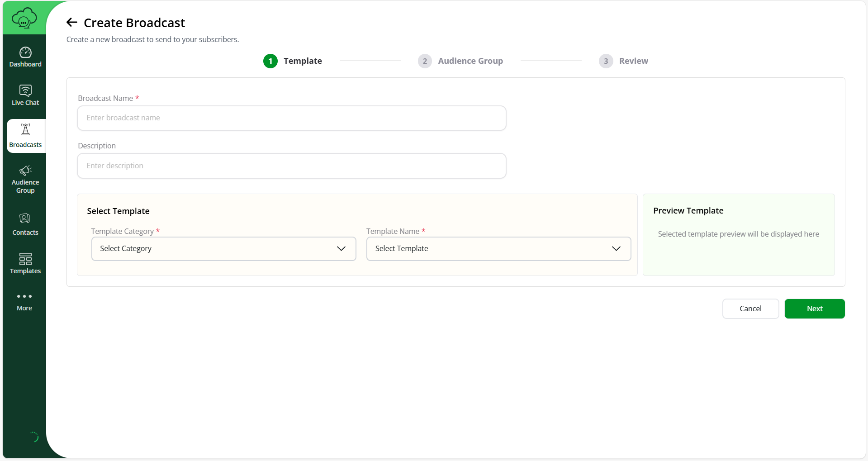Click the Create Broadcast heading
This screenshot has height=461, width=868.
click(x=134, y=23)
